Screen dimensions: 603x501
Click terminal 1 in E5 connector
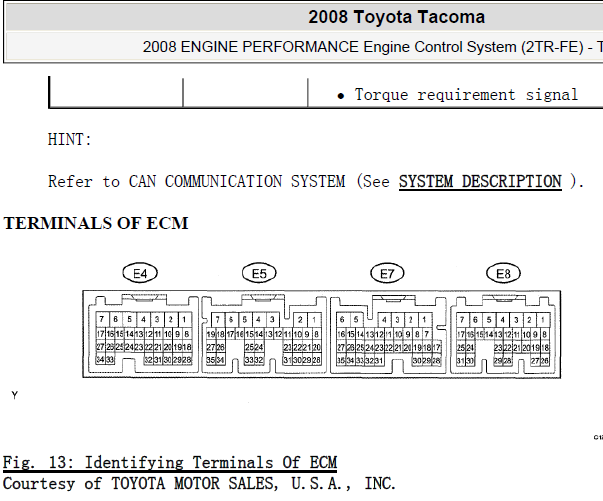pos(314,320)
